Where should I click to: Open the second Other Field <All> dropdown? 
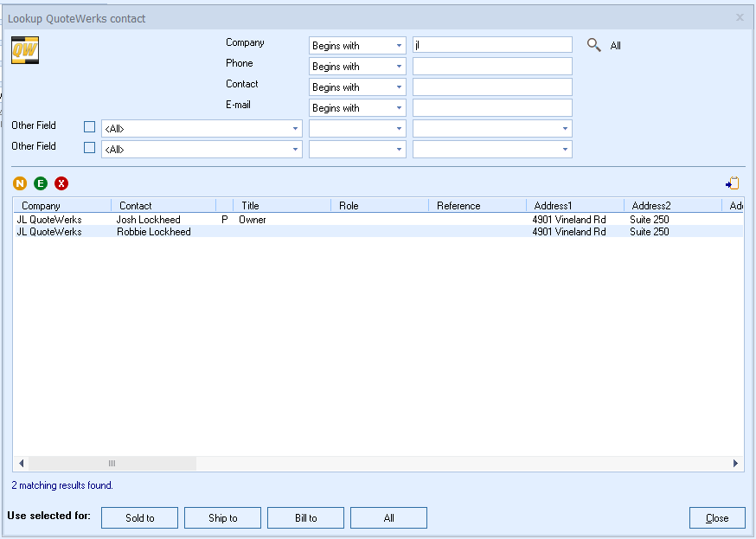click(202, 150)
